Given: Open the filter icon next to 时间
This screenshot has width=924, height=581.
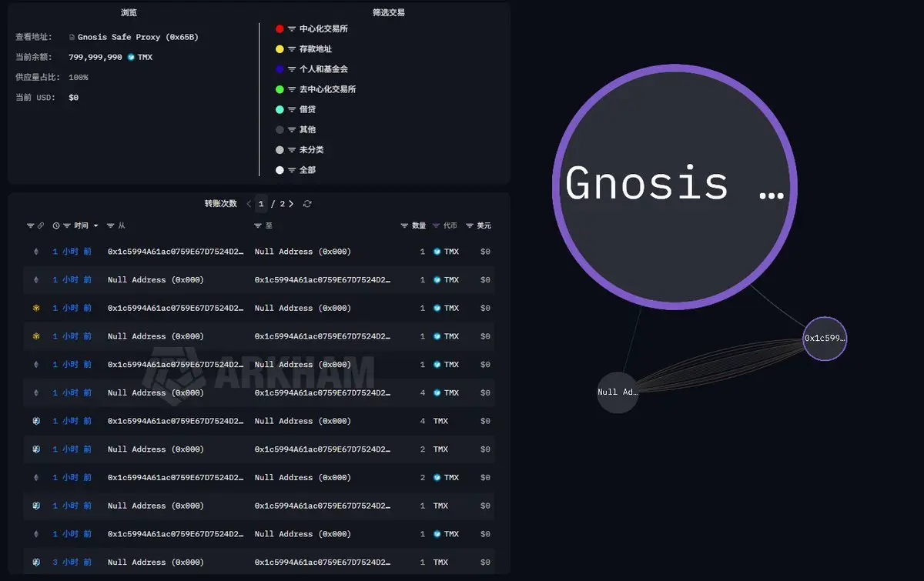Looking at the screenshot, I should point(67,225).
